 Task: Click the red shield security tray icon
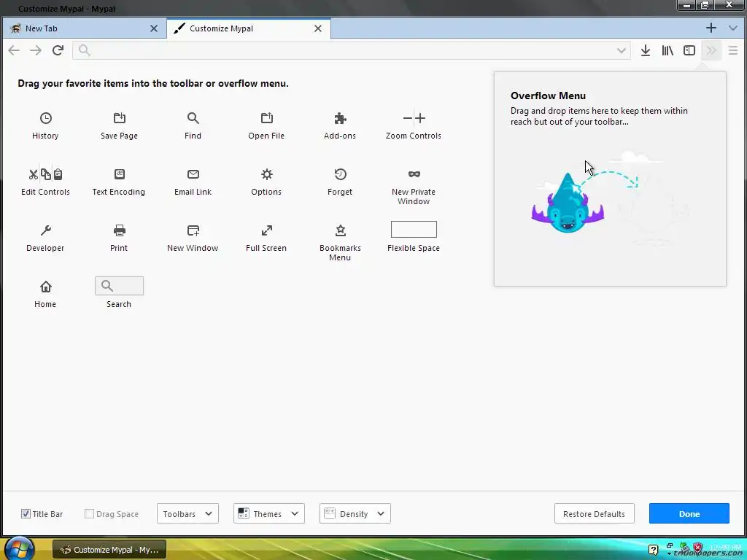698,548
